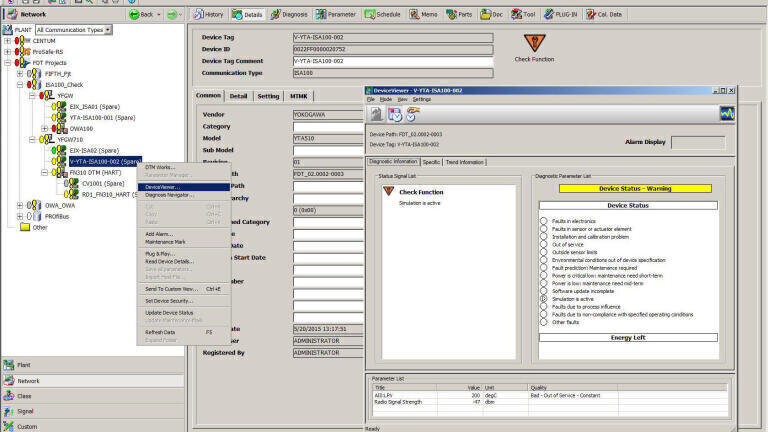Click the PLANT icon above the tree
The height and width of the screenshot is (432, 768).
coord(7,30)
